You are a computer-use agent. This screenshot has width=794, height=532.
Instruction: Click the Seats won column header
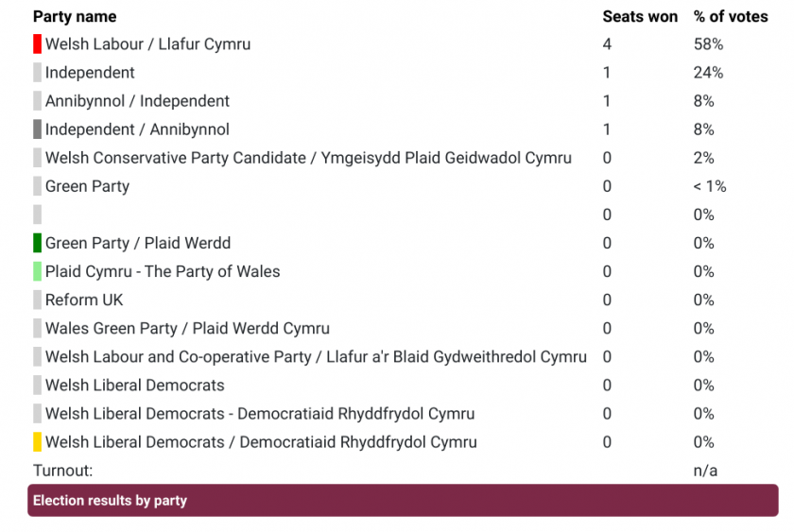coord(640,17)
